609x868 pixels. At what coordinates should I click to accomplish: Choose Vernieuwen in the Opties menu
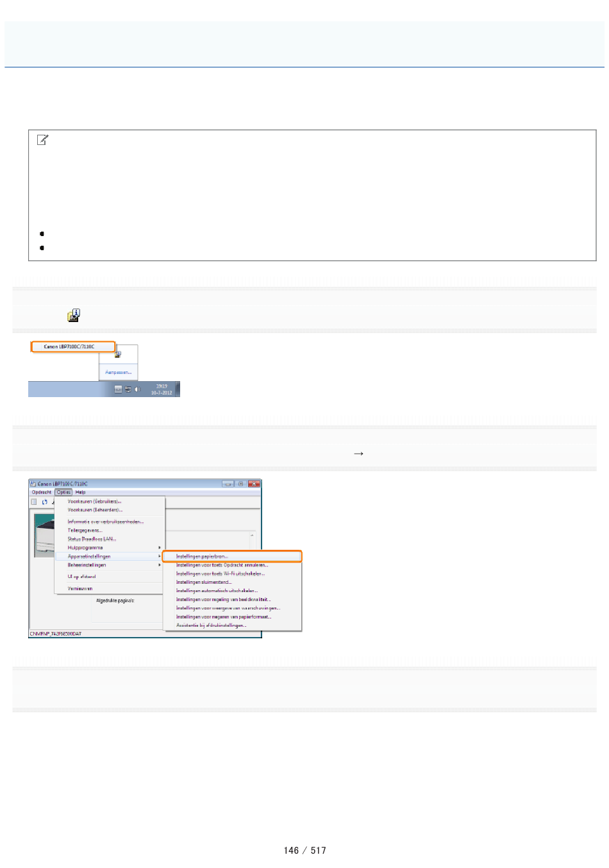110,588
